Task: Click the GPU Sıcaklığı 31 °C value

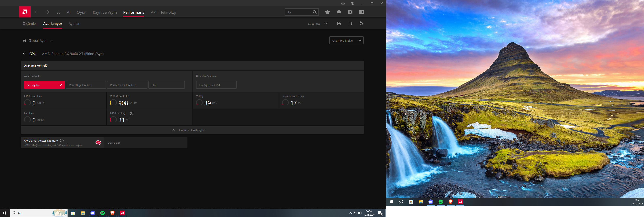Action: tap(124, 120)
